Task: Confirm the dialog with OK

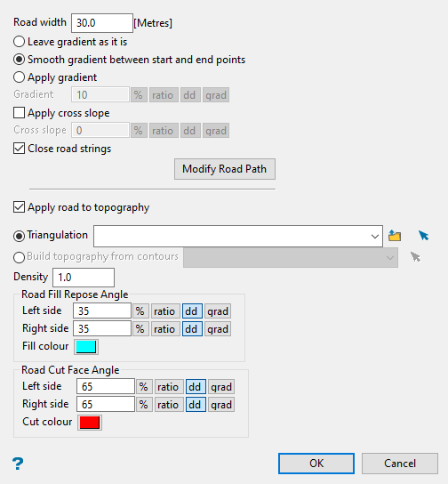Action: click(316, 464)
